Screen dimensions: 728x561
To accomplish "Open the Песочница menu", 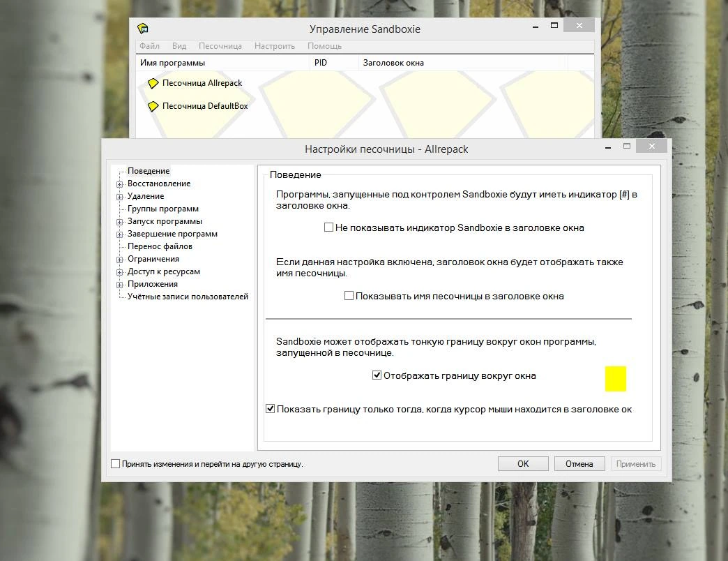I will pos(220,46).
